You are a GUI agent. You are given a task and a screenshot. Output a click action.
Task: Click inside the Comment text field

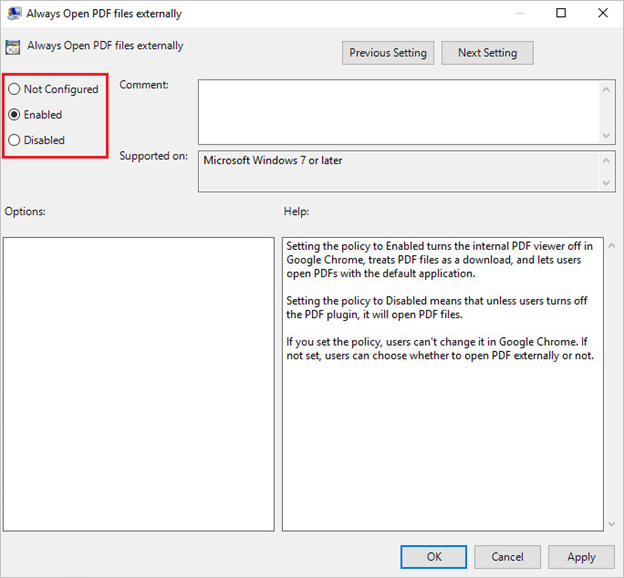point(399,112)
